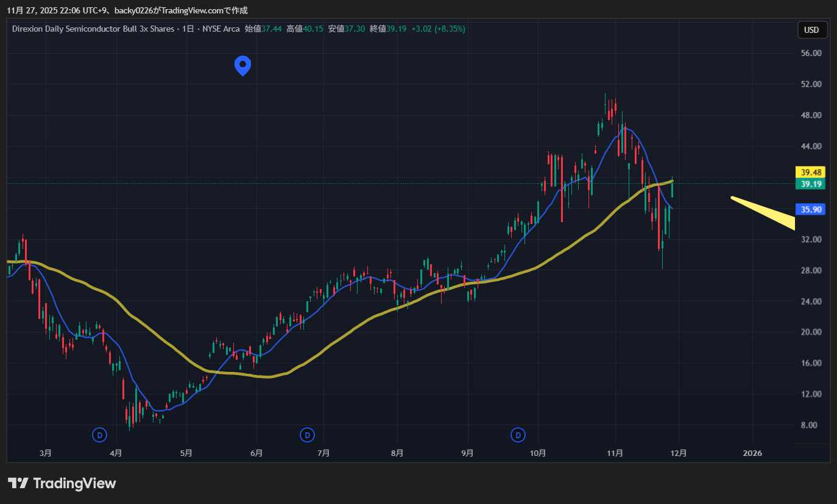Click the green 39.19 current price label
Viewport: 837px width, 504px height.
[x=811, y=184]
